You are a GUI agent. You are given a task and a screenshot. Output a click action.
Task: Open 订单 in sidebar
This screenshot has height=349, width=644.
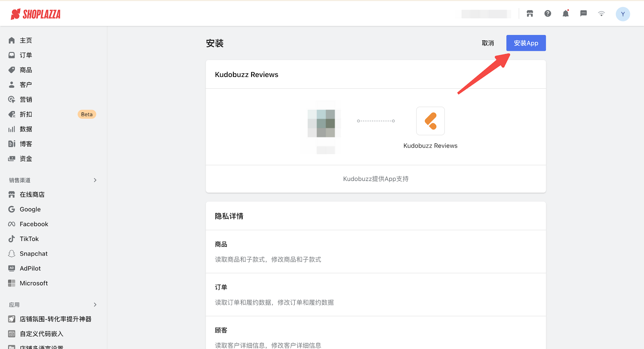pyautogui.click(x=26, y=55)
